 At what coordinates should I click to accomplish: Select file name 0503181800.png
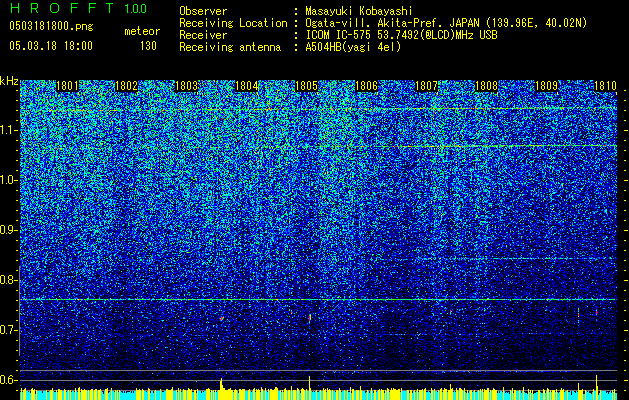[x=51, y=26]
